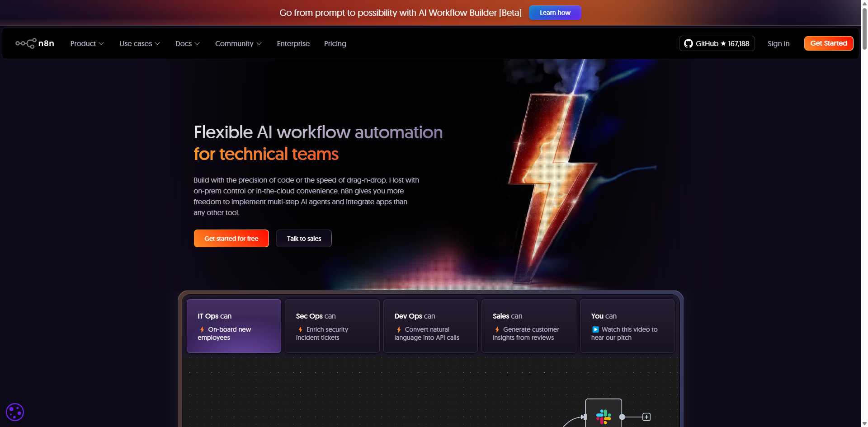The image size is (868, 427).
Task: Click the page vertical scrollbar
Action: coord(864,181)
